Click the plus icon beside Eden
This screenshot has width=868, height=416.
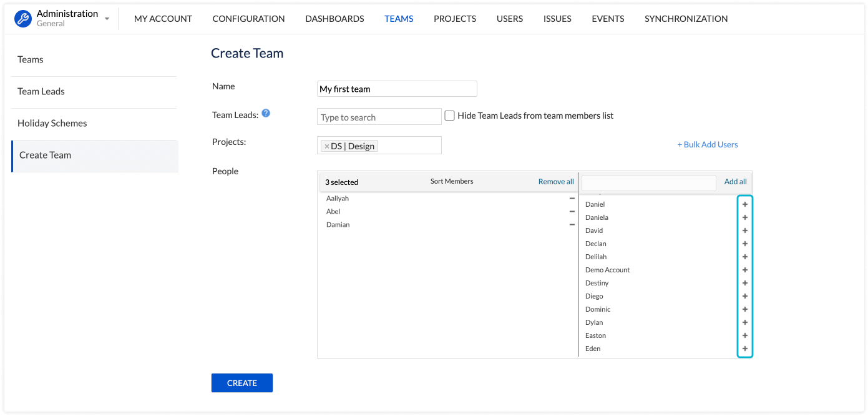[x=744, y=349]
